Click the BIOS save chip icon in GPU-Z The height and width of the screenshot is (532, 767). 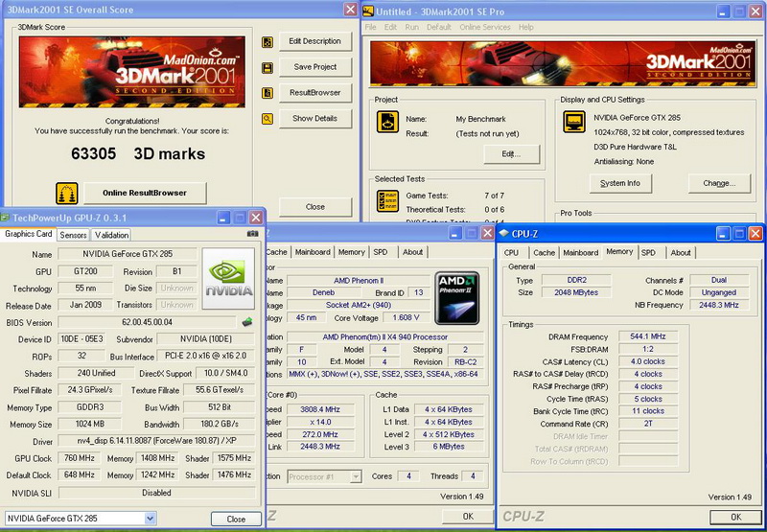click(x=247, y=322)
